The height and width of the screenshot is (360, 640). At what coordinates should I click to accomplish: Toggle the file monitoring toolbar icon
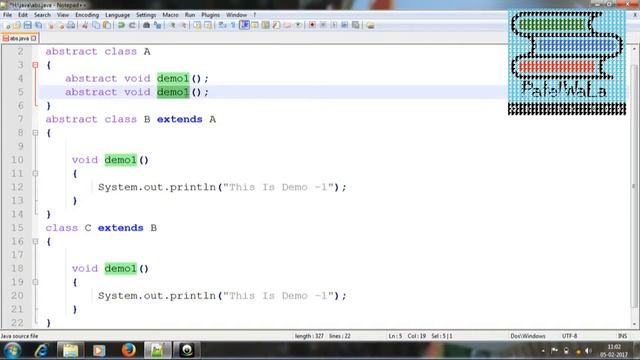(x=298, y=25)
